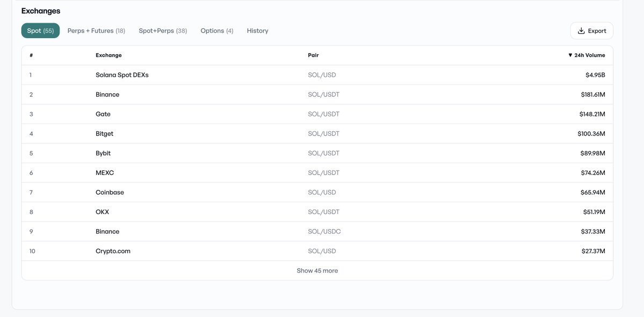The width and height of the screenshot is (644, 317).
Task: Click the Exchange column header
Action: pos(108,55)
